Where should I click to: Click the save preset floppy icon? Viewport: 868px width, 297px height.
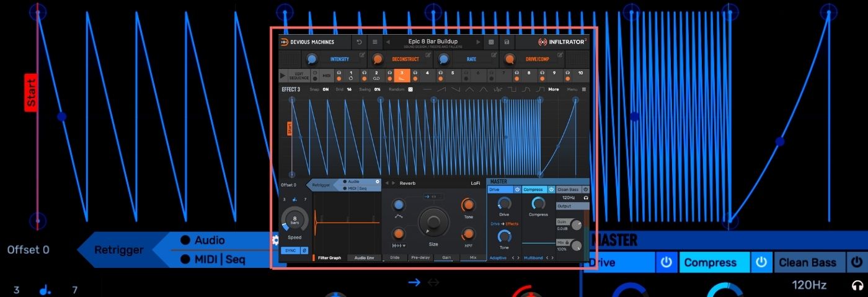(507, 42)
